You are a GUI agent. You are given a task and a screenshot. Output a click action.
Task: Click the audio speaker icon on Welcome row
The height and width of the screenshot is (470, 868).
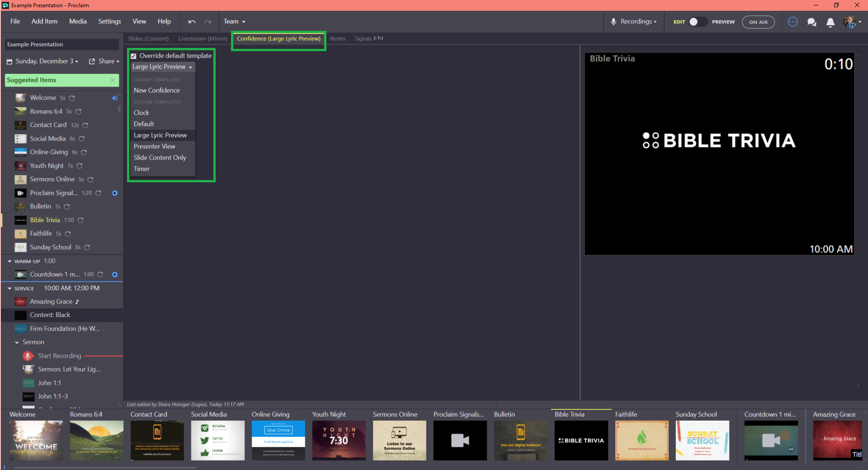115,98
